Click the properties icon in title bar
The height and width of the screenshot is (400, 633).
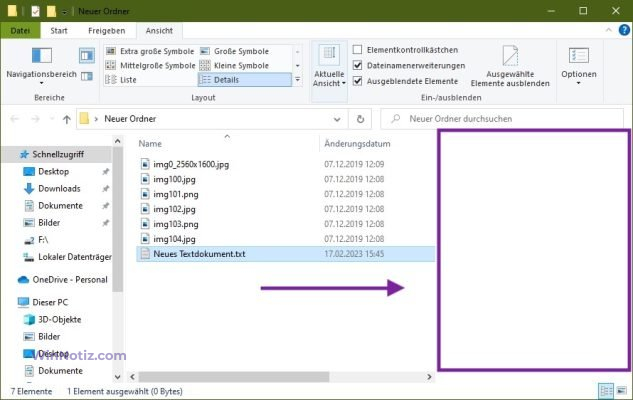click(36, 11)
